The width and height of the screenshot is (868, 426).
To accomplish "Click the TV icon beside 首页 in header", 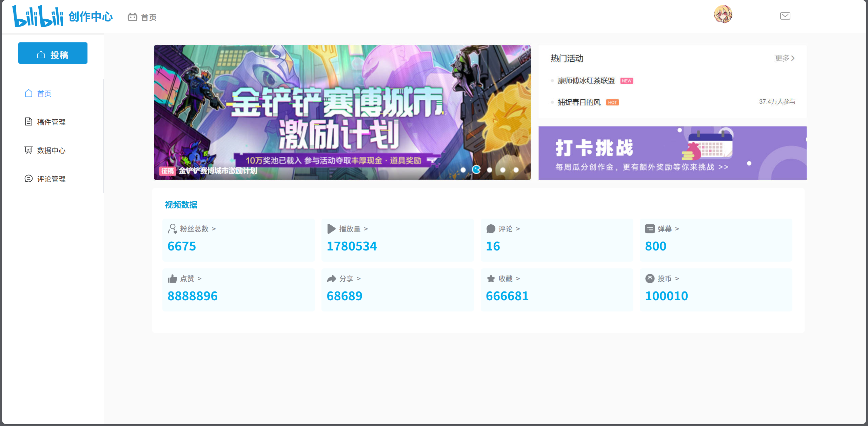I will click(132, 17).
